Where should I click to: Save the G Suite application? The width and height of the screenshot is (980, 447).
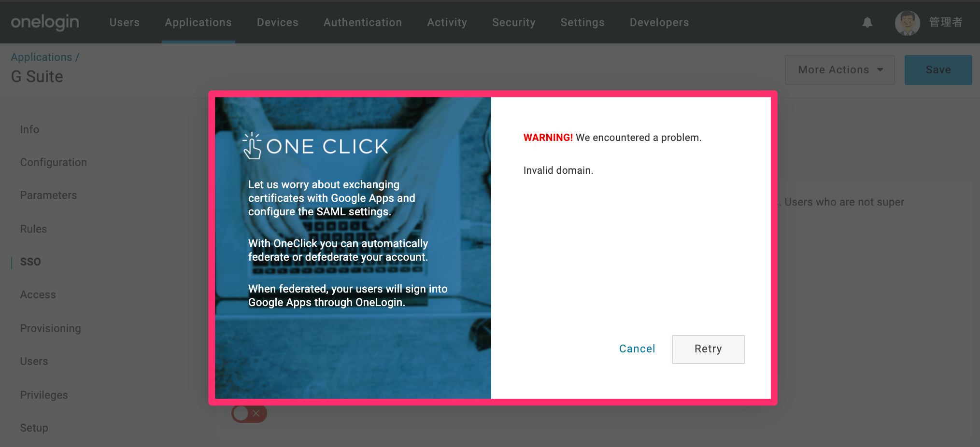pyautogui.click(x=938, y=70)
